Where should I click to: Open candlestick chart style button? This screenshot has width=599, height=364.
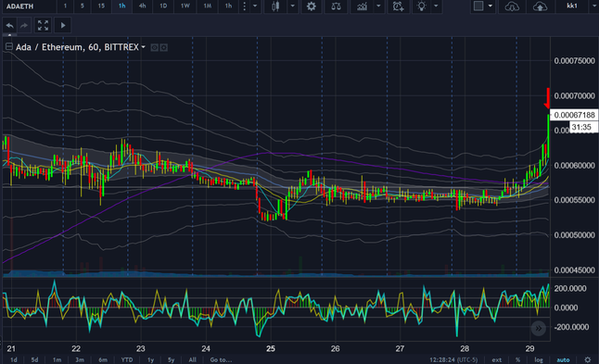(x=275, y=6)
